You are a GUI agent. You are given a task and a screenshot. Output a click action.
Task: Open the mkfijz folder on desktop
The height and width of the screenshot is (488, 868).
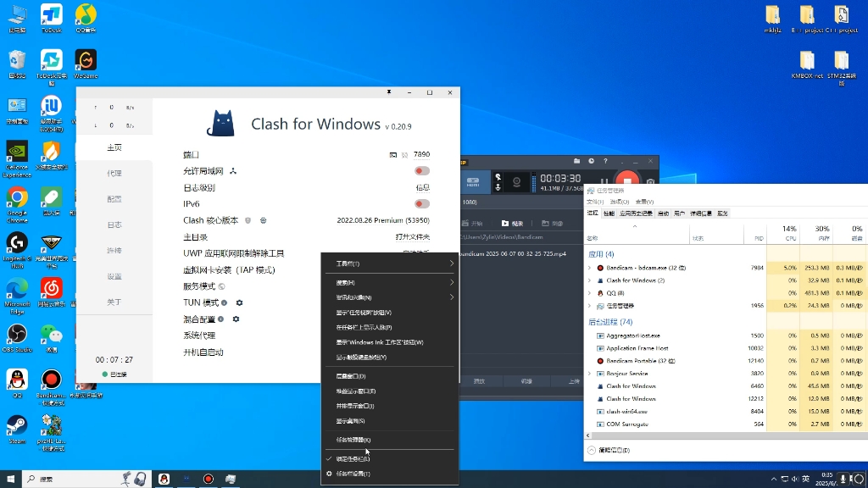coord(773,19)
